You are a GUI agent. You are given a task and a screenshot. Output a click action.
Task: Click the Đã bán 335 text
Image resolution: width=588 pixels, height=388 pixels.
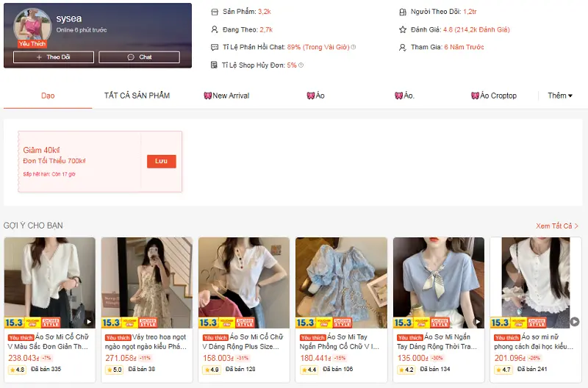pos(46,369)
